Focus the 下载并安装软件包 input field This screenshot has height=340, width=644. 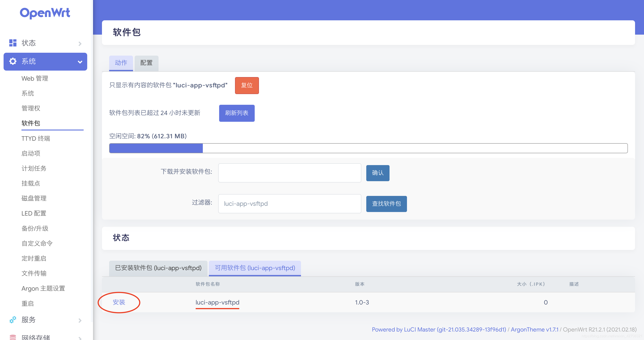[290, 173]
